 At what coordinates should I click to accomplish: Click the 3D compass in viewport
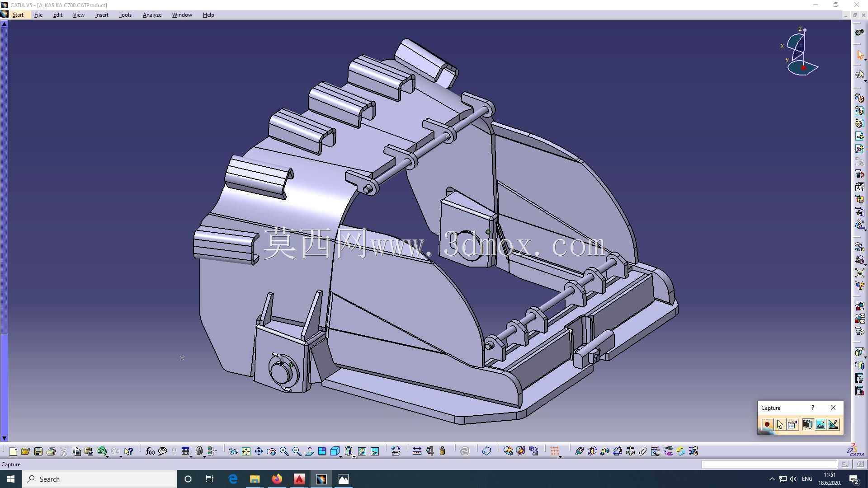point(800,52)
